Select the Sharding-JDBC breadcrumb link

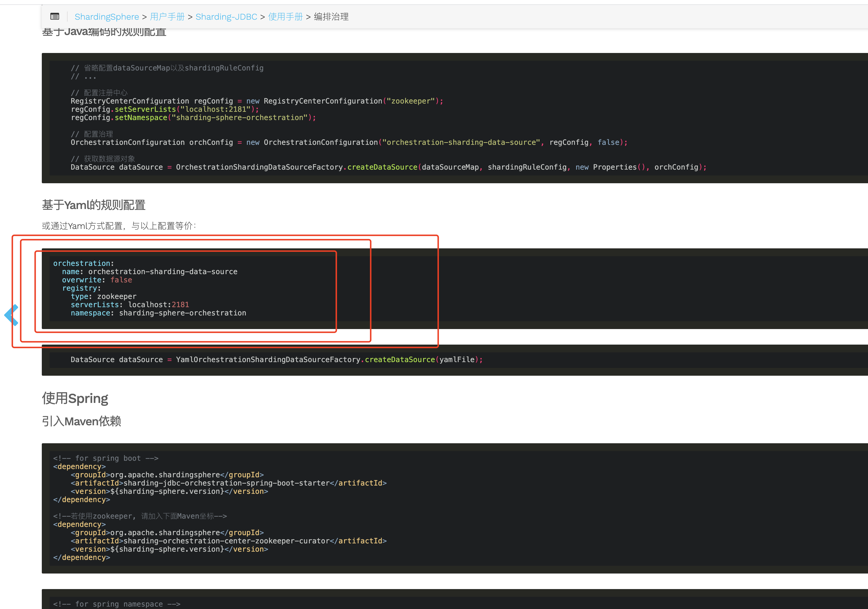[226, 17]
